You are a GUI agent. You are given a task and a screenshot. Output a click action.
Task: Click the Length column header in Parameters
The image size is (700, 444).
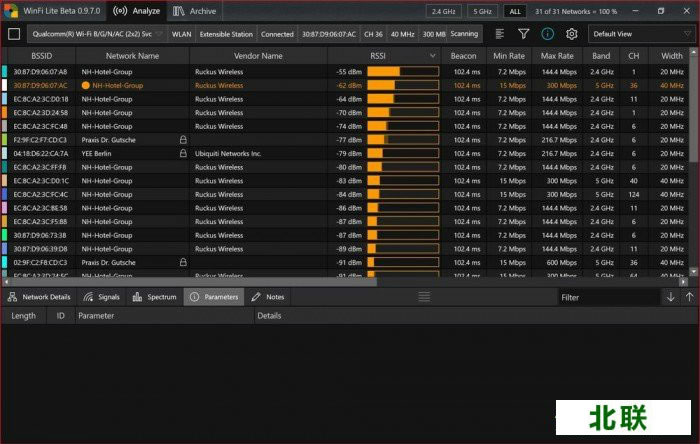[23, 315]
